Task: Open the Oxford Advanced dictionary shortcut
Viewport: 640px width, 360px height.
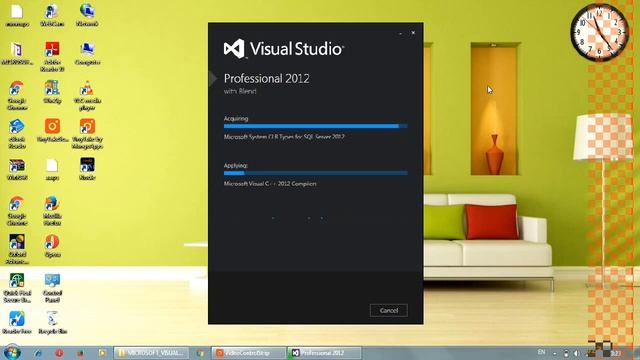Action: pos(17,249)
